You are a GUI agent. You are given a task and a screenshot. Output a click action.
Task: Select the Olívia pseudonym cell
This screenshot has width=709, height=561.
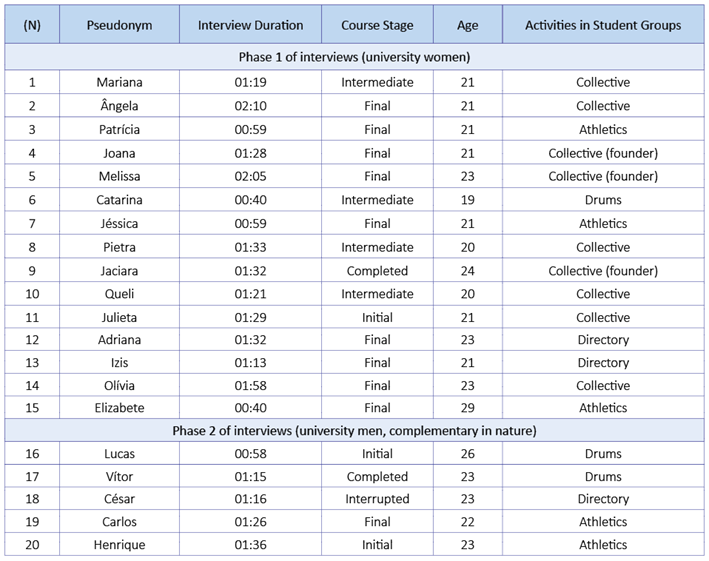(x=119, y=385)
